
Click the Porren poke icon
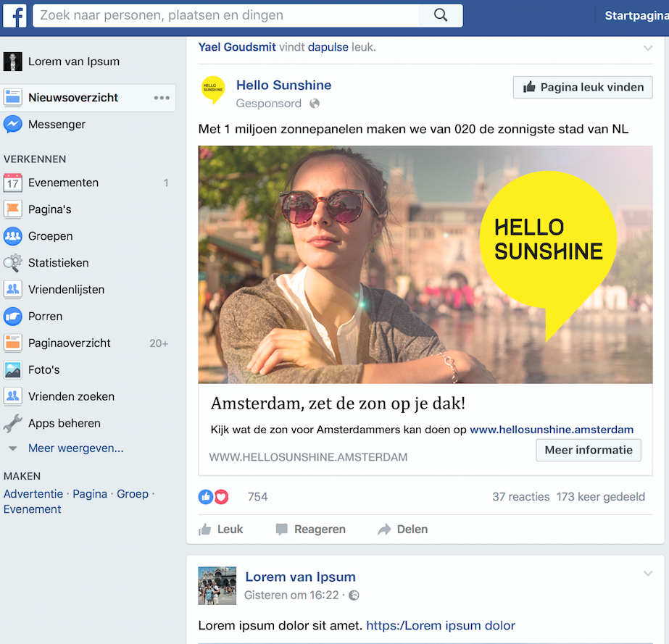[x=13, y=317]
